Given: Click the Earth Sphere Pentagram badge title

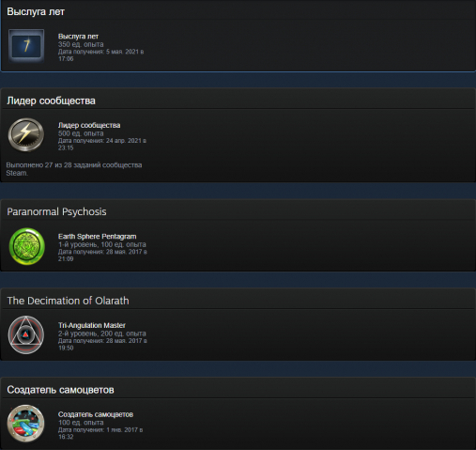Looking at the screenshot, I should coord(97,237).
